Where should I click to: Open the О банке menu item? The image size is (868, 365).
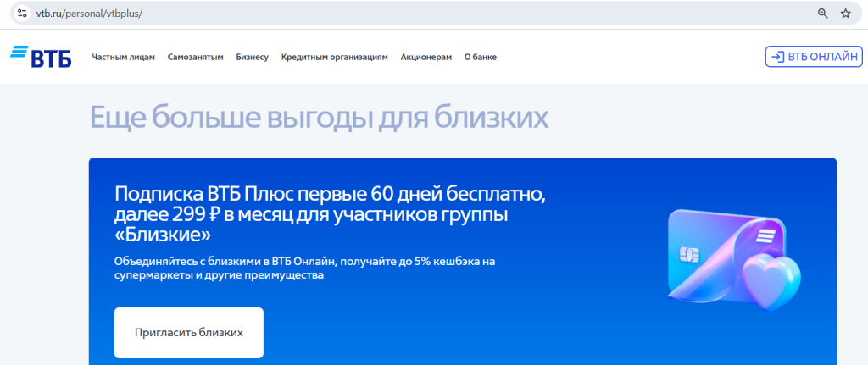[x=481, y=57]
